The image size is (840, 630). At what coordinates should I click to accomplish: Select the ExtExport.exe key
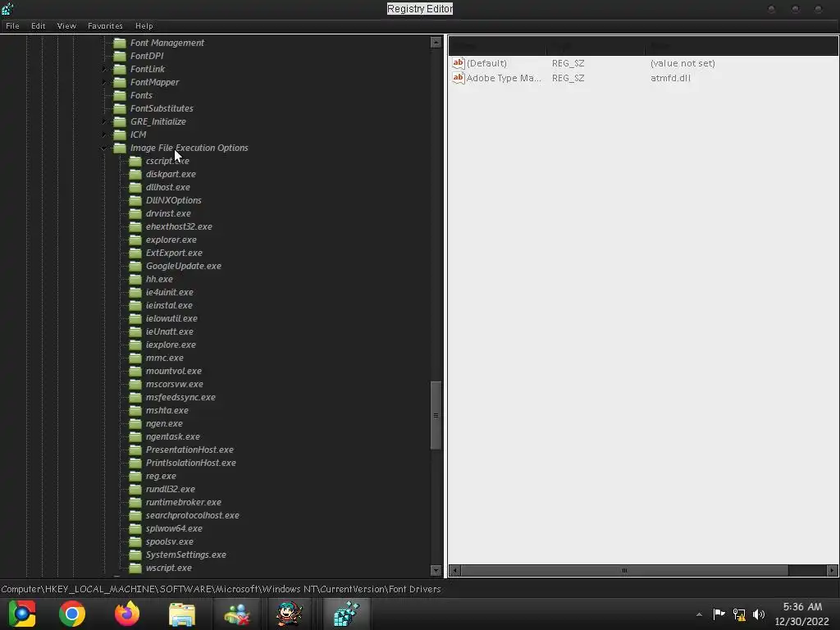click(174, 253)
